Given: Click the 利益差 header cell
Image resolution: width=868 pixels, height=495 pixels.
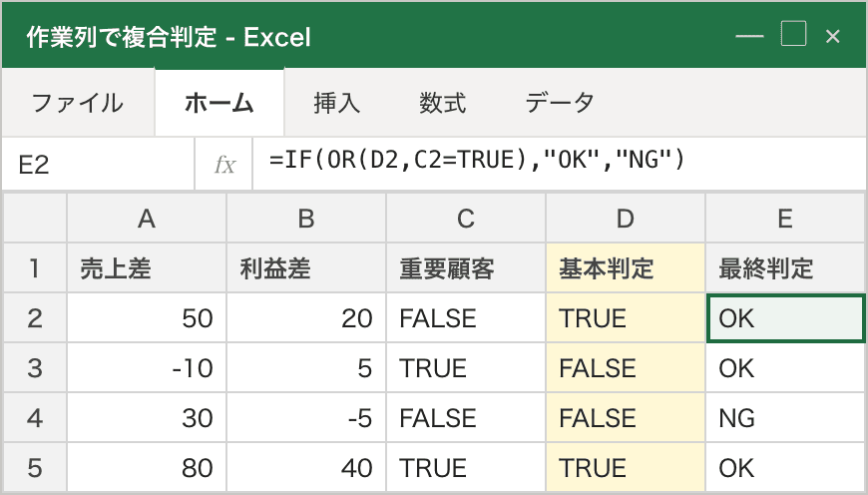Looking at the screenshot, I should click(x=306, y=268).
